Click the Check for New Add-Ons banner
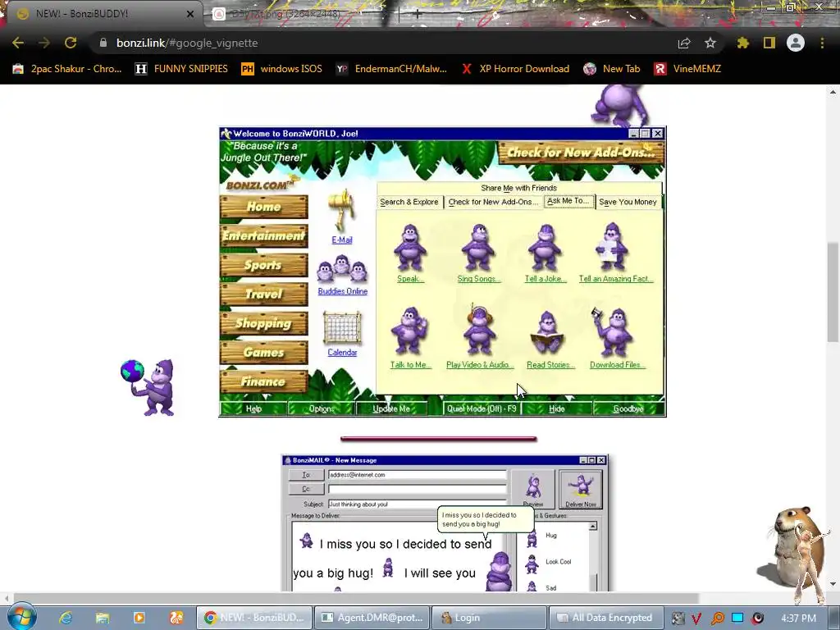840x630 pixels. 581,153
